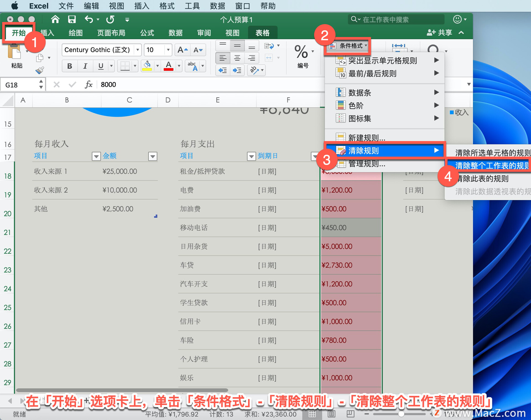Viewport: 531px width, 420px height.
Task: Click the phonetic abc guide icon
Action: click(x=192, y=66)
